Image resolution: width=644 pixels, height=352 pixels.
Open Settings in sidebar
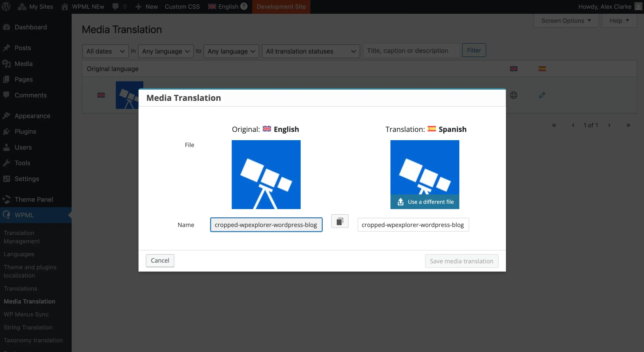36,179
